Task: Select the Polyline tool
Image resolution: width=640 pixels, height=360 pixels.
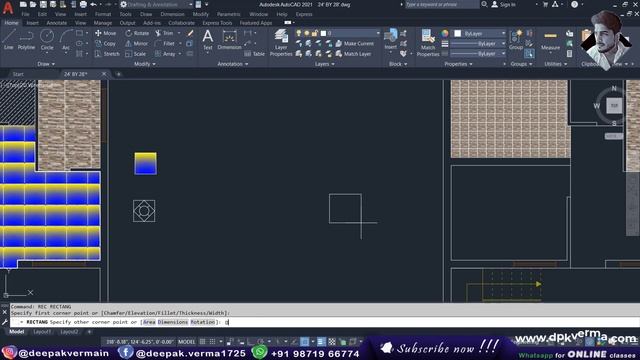Action: point(26,40)
